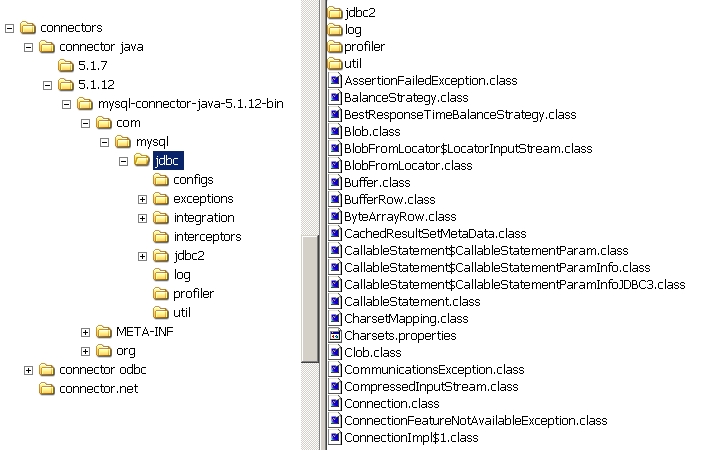Select the exceptions tree item label

pyautogui.click(x=204, y=199)
